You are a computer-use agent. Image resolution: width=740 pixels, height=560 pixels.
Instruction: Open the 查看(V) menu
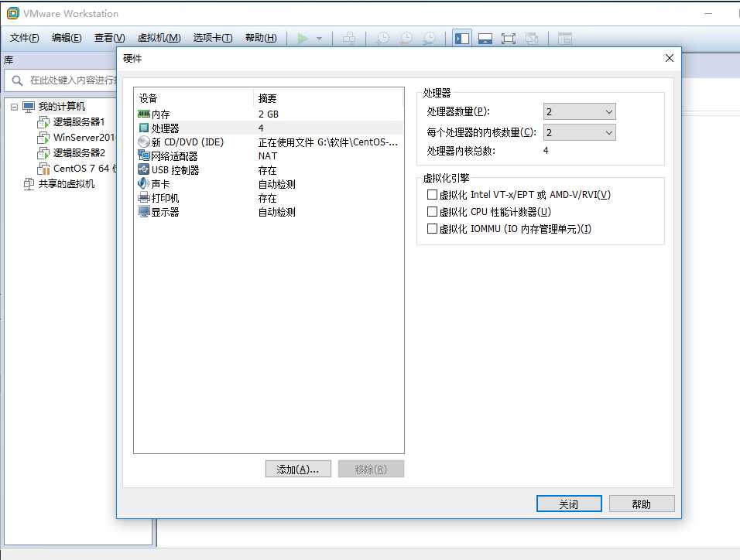(109, 38)
